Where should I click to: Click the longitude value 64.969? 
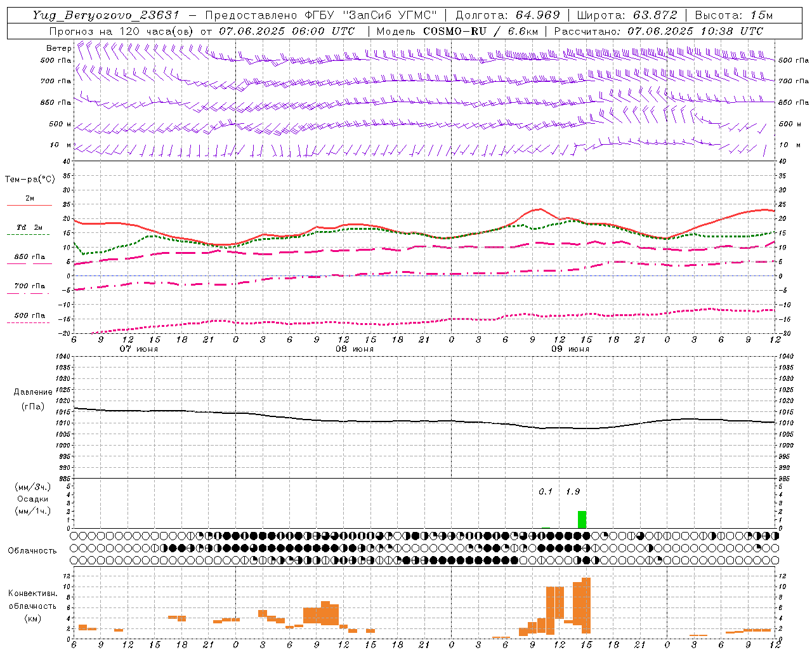(538, 15)
